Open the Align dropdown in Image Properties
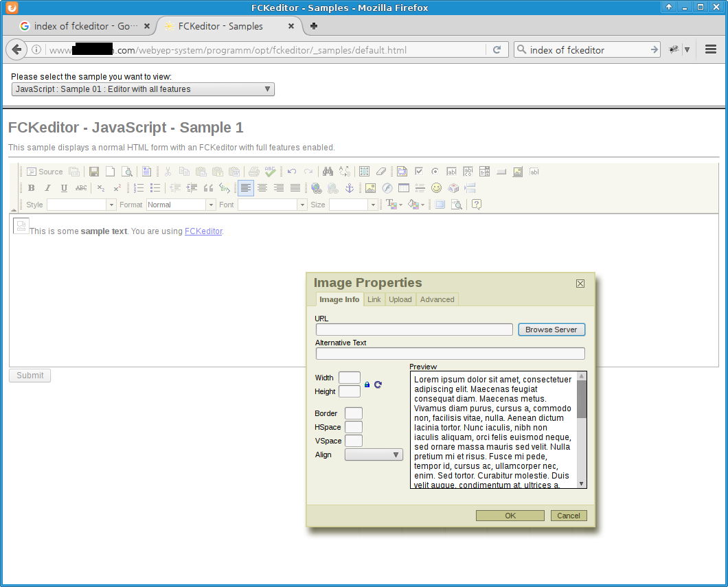 coord(374,454)
